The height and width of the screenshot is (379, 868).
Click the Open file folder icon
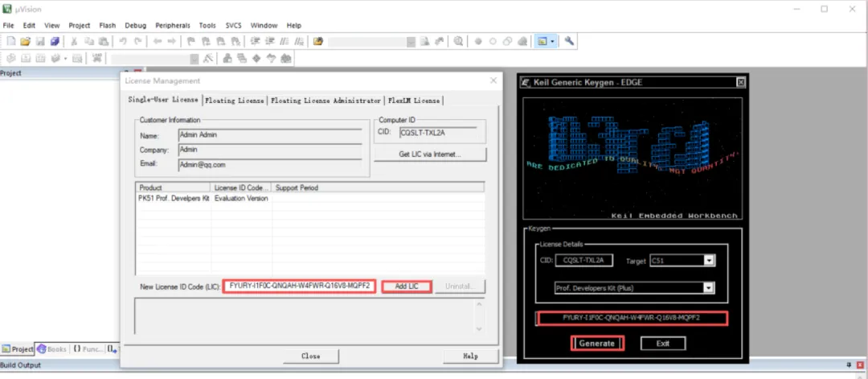[x=25, y=42]
